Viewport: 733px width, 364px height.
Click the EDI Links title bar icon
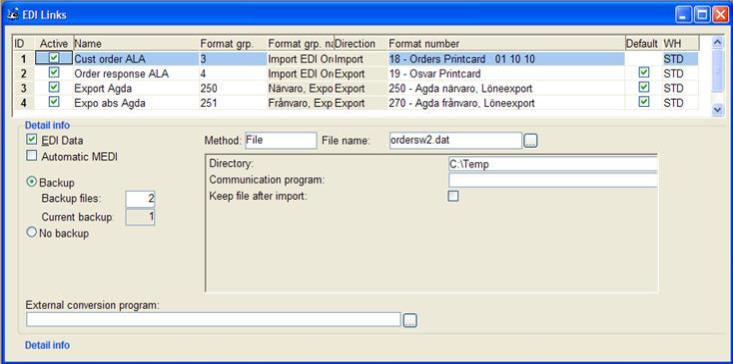pyautogui.click(x=13, y=14)
